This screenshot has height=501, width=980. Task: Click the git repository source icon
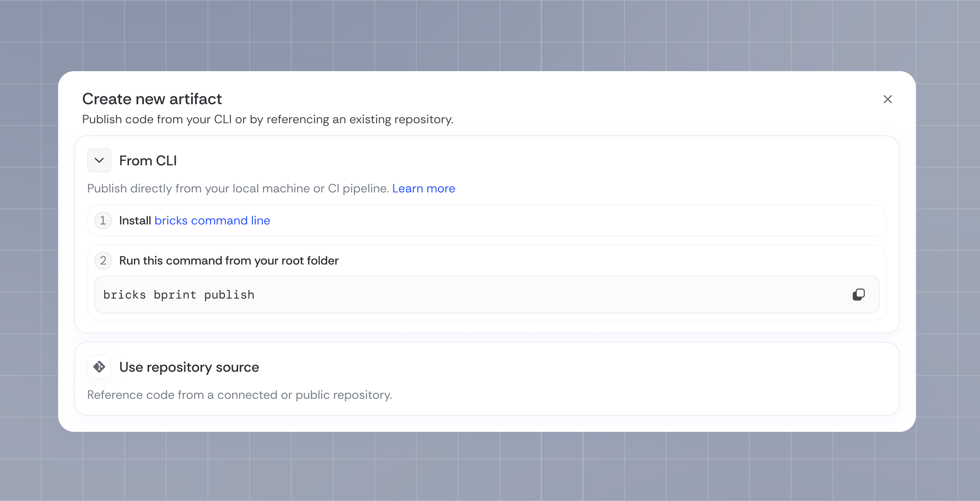point(99,367)
